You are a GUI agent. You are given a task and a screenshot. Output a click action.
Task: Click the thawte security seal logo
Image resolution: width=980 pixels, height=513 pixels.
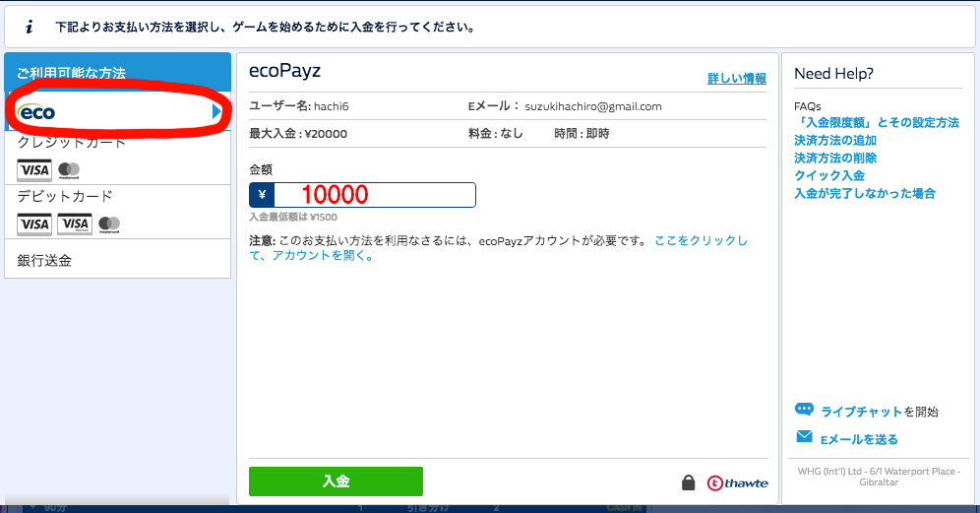(x=737, y=482)
